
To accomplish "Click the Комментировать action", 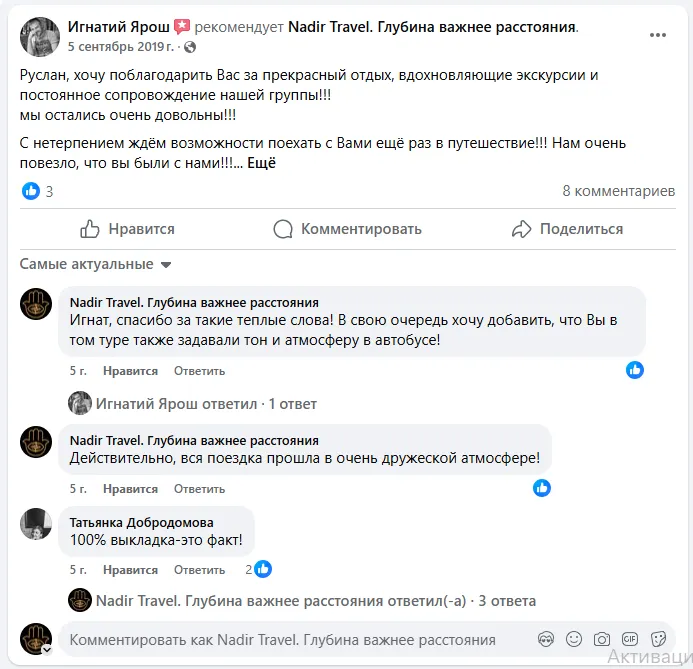I will tap(347, 229).
